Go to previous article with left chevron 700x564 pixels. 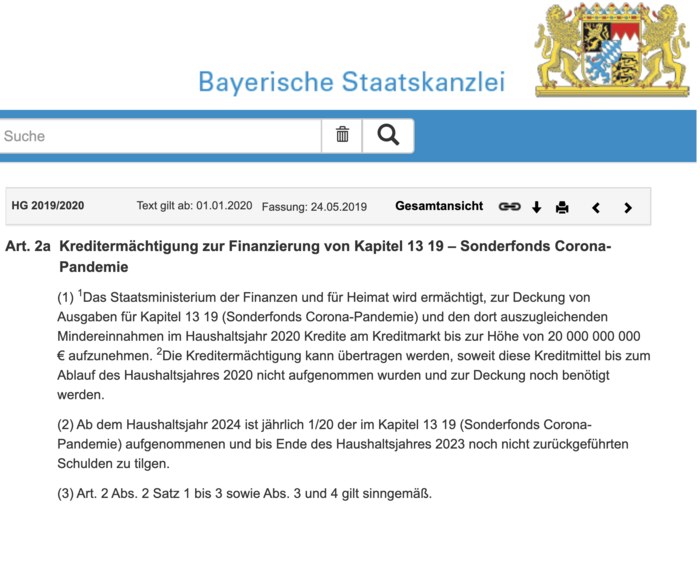click(x=596, y=208)
